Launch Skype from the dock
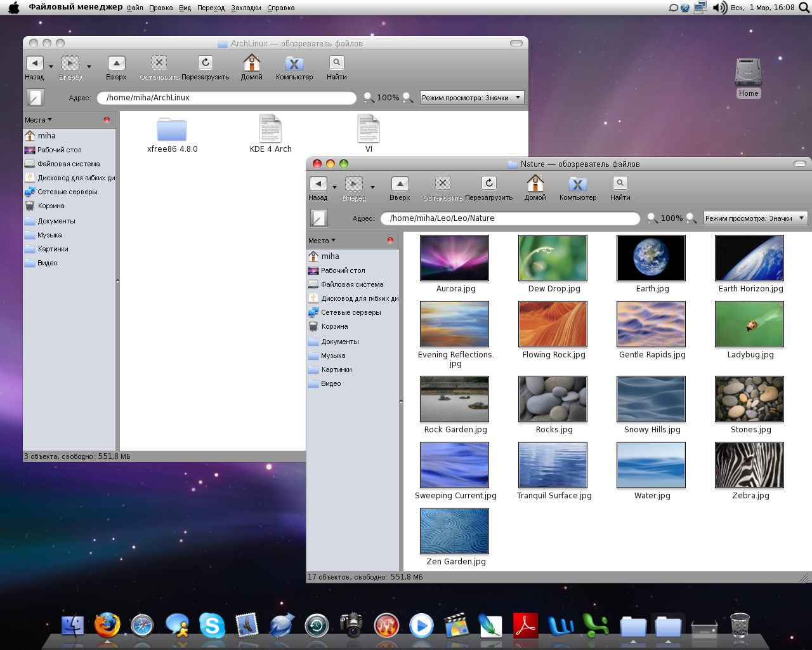This screenshot has height=650, width=812. click(211, 626)
